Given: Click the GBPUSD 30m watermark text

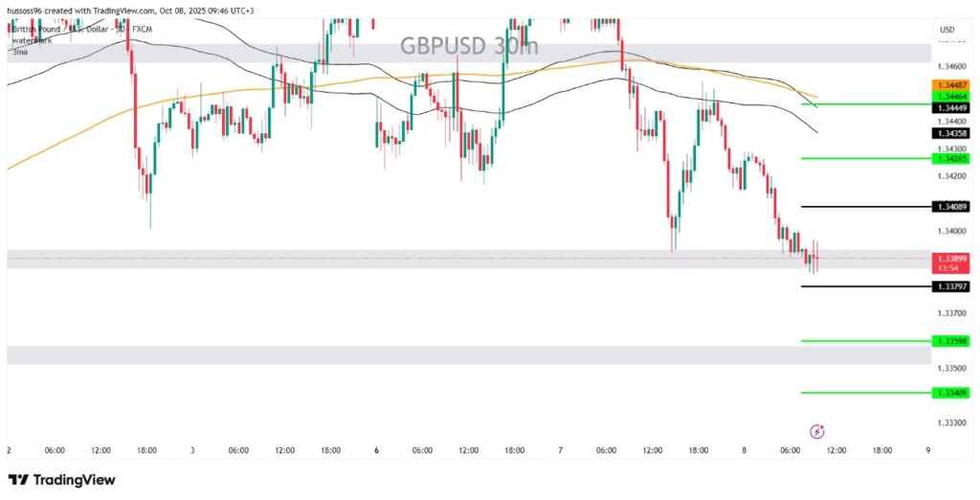Looking at the screenshot, I should coord(469,45).
